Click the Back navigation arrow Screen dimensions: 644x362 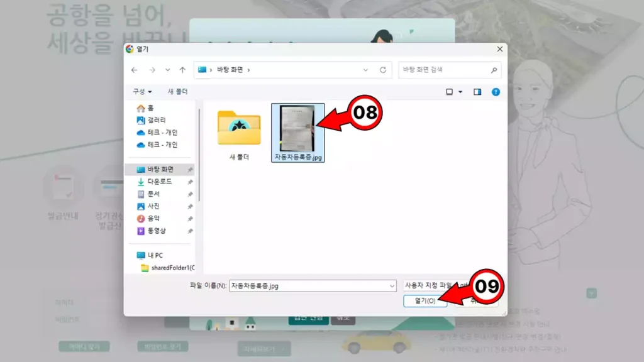[x=135, y=70]
